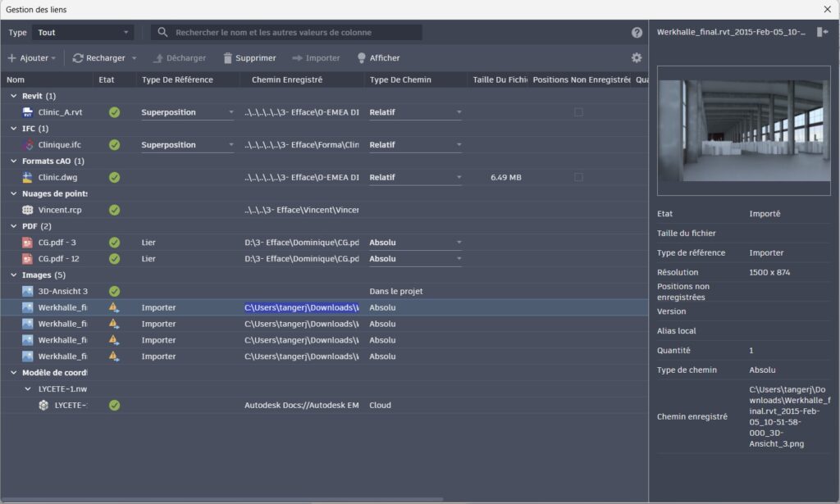Open the Ajouter dropdown arrow
Image resolution: width=840 pixels, height=504 pixels.
coord(52,57)
